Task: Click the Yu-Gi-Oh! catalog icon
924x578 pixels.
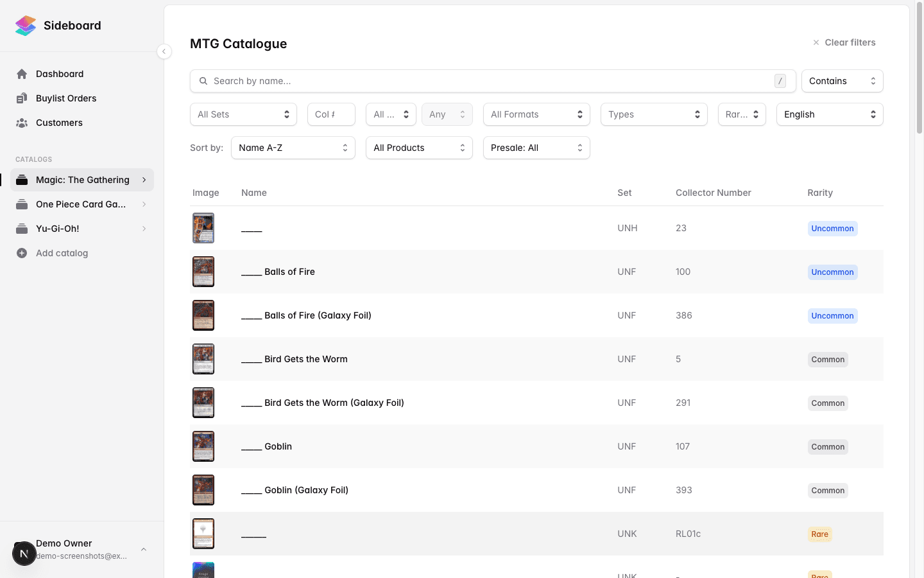Action: [x=22, y=229]
